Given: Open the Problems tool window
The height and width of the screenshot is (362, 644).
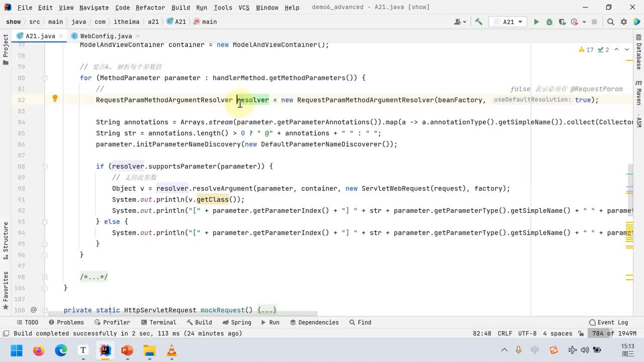Looking at the screenshot, I should 66,322.
